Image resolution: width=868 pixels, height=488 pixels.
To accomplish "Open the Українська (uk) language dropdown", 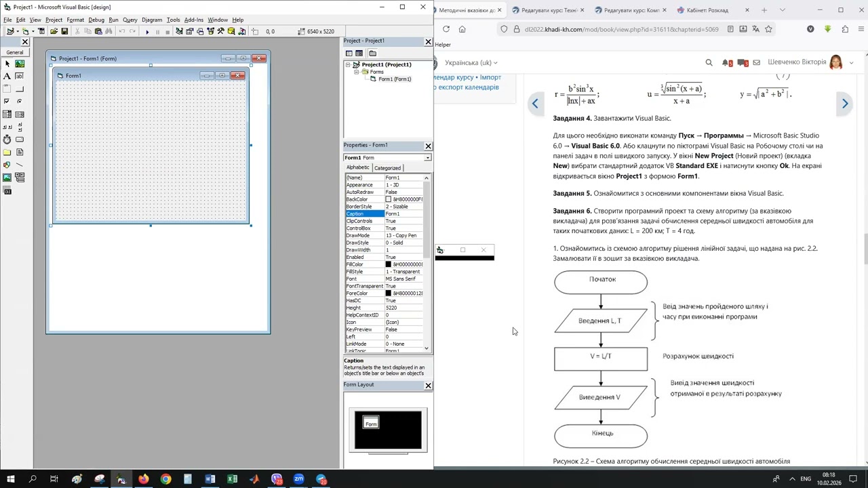I will tap(471, 62).
